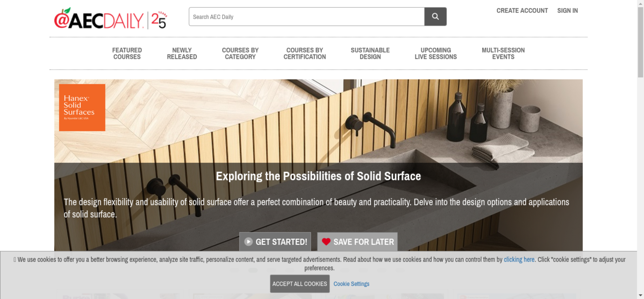Click the Hanex Solid Surfaces orange logo
Screen dimensions: 644x299
point(82,107)
